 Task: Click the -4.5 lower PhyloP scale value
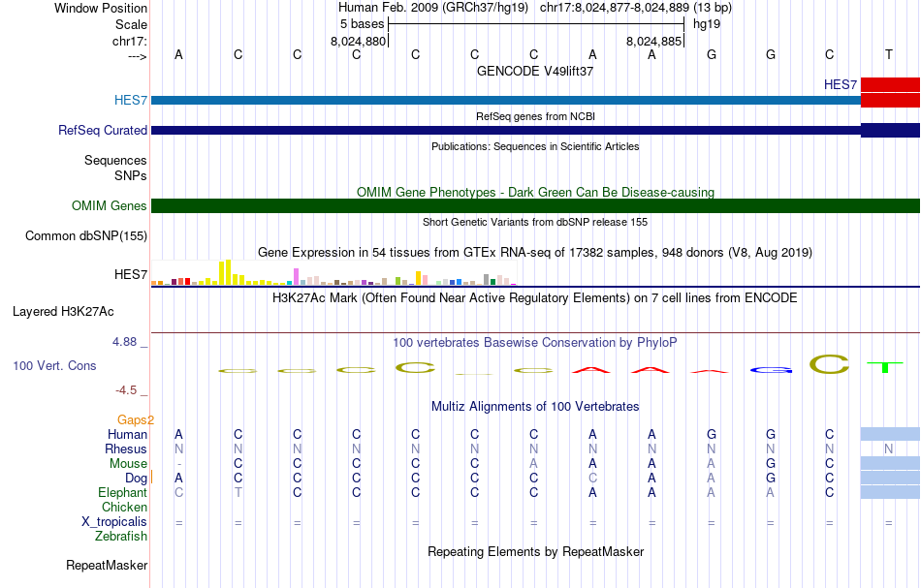126,390
